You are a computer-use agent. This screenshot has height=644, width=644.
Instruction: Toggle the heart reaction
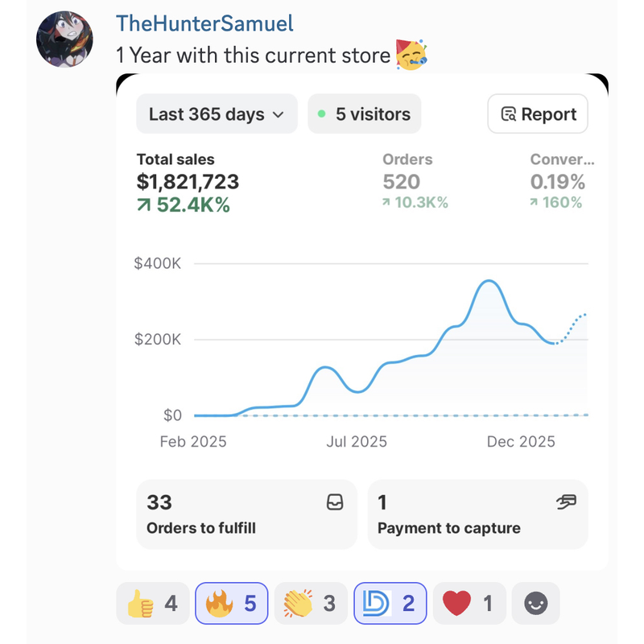coord(469,603)
